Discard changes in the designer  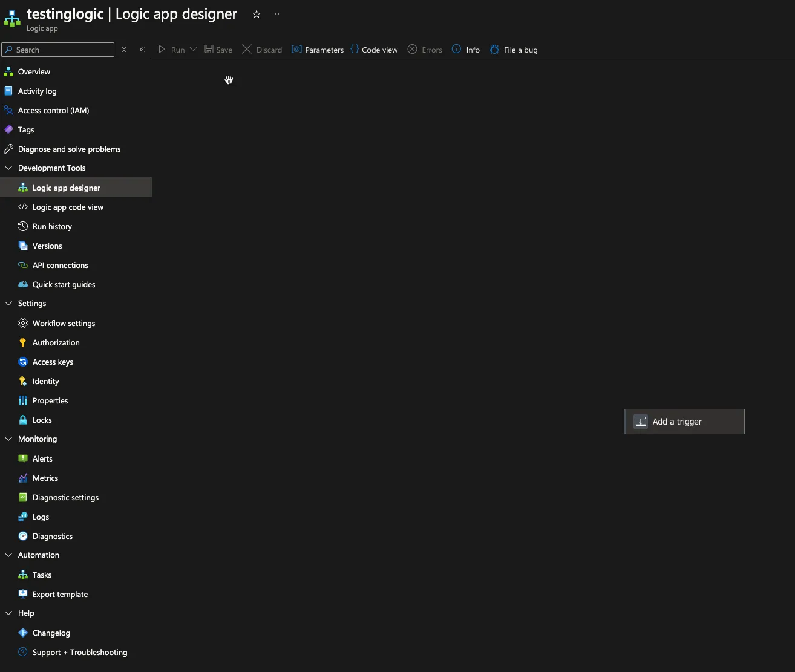tap(262, 50)
